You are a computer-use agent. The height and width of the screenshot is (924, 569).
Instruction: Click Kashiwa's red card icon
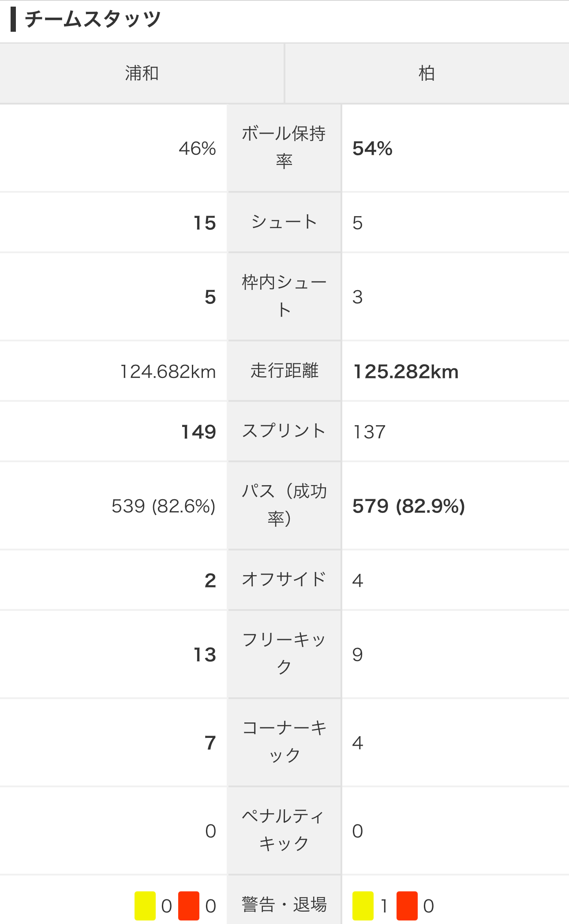pyautogui.click(x=407, y=905)
